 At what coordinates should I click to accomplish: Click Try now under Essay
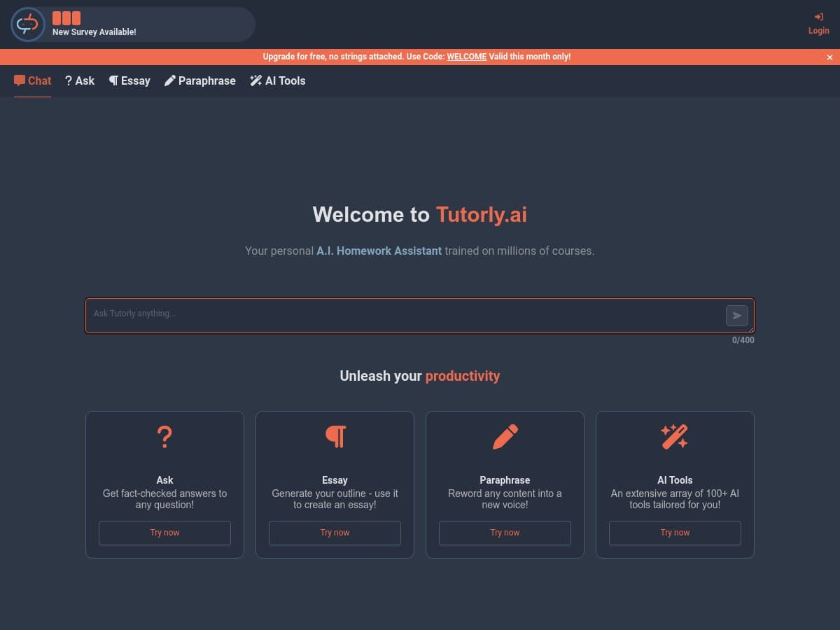pos(335,533)
